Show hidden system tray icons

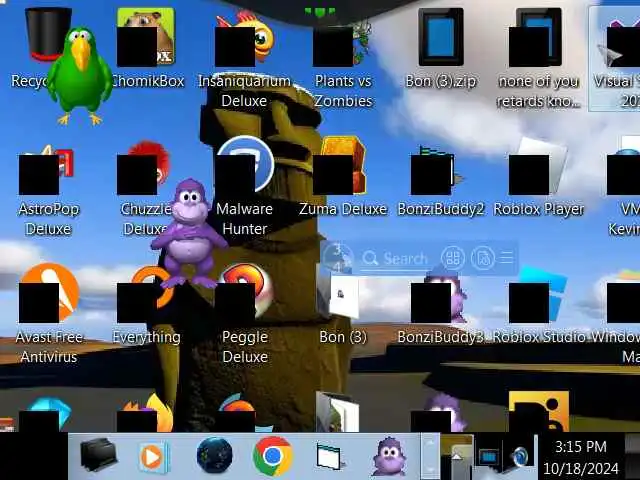pos(457,457)
